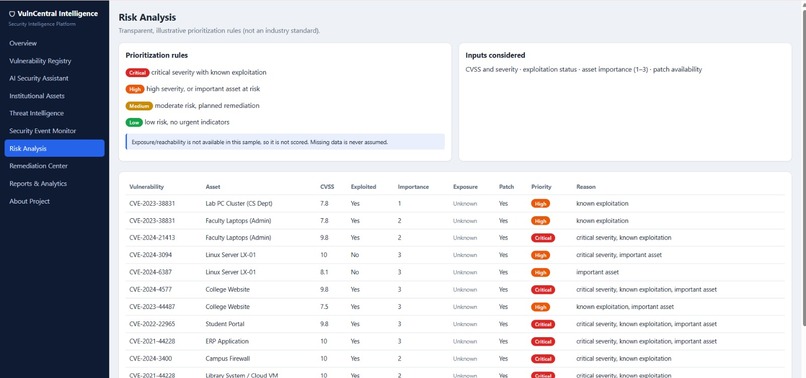Click the High badge in Prioritization rules
The height and width of the screenshot is (378, 806).
[135, 89]
